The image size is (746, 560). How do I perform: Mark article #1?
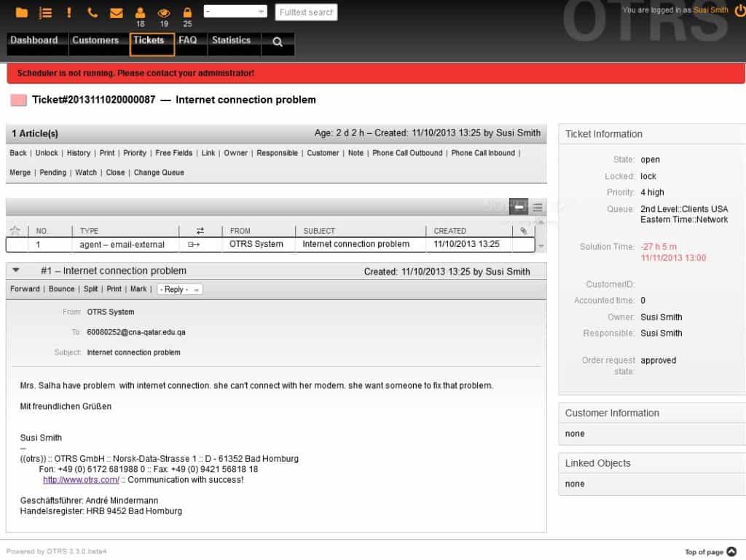coord(138,288)
